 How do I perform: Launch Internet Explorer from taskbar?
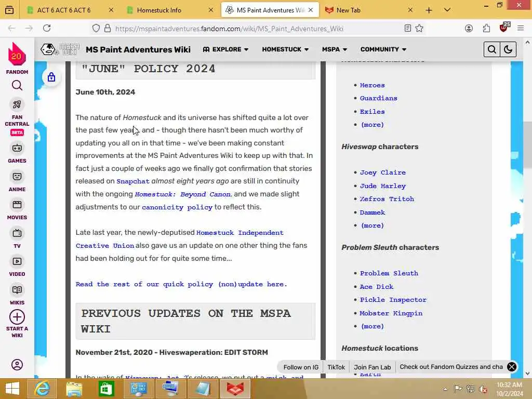click(x=43, y=389)
